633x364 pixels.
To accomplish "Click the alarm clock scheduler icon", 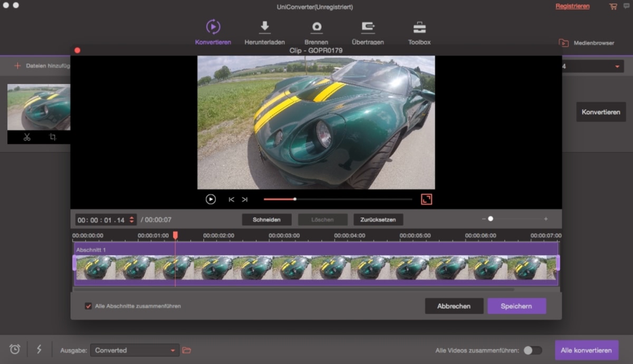I will [x=15, y=349].
